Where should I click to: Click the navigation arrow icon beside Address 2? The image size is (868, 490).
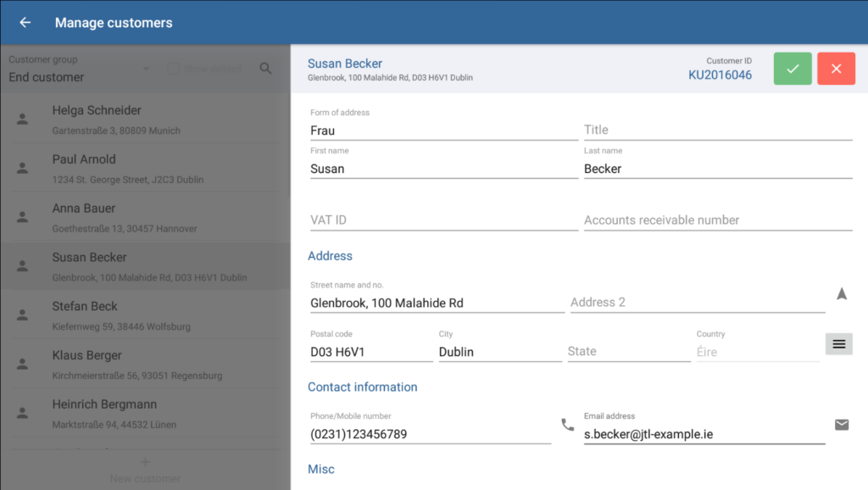pos(841,294)
